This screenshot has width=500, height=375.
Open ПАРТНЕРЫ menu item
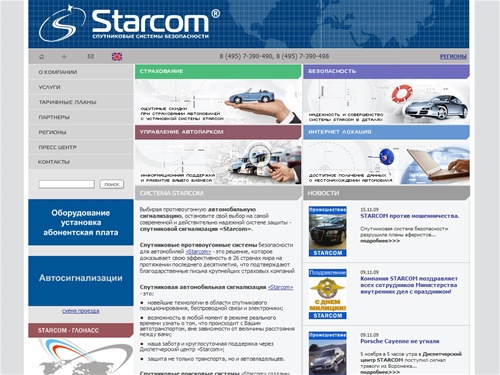[x=81, y=117]
